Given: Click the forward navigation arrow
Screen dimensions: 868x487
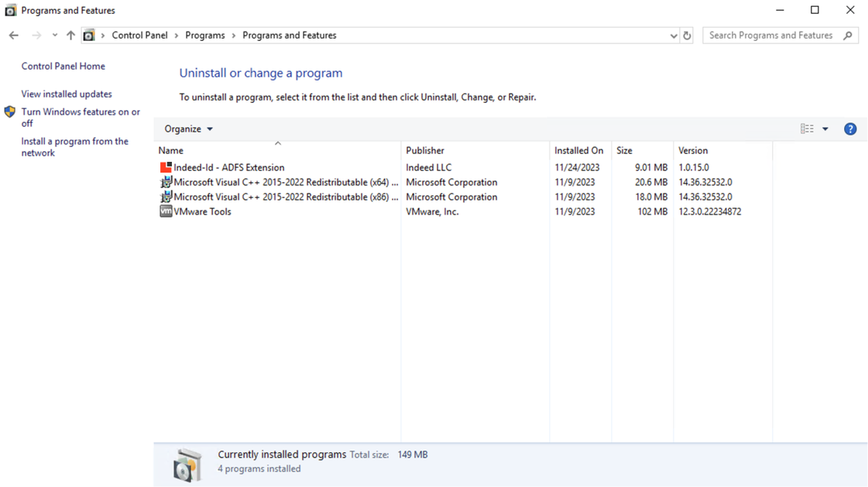Looking at the screenshot, I should coord(36,36).
